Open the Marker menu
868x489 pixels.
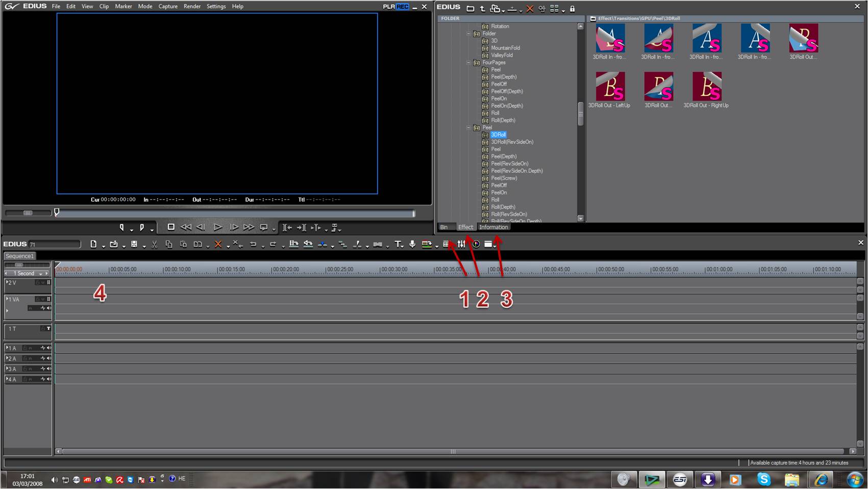pos(123,6)
